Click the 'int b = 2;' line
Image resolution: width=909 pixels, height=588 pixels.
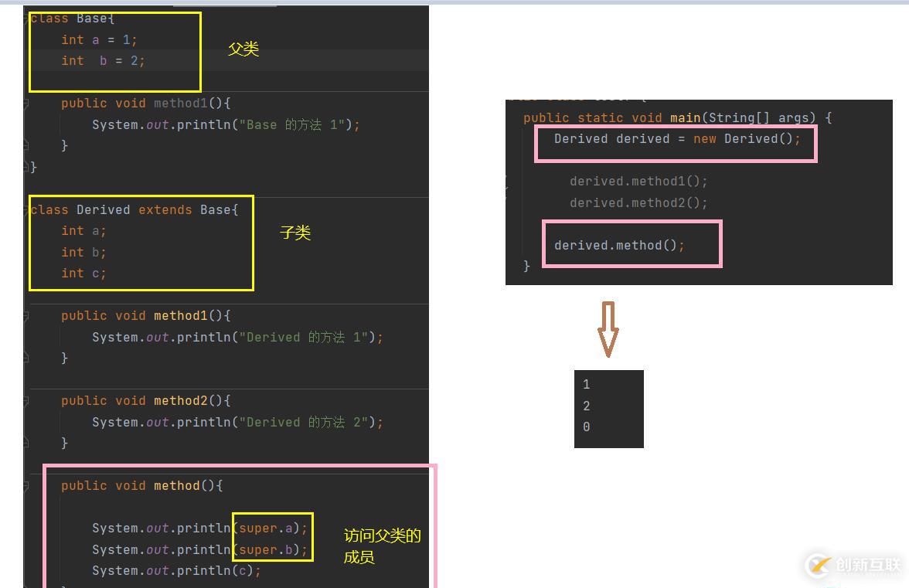(x=104, y=61)
